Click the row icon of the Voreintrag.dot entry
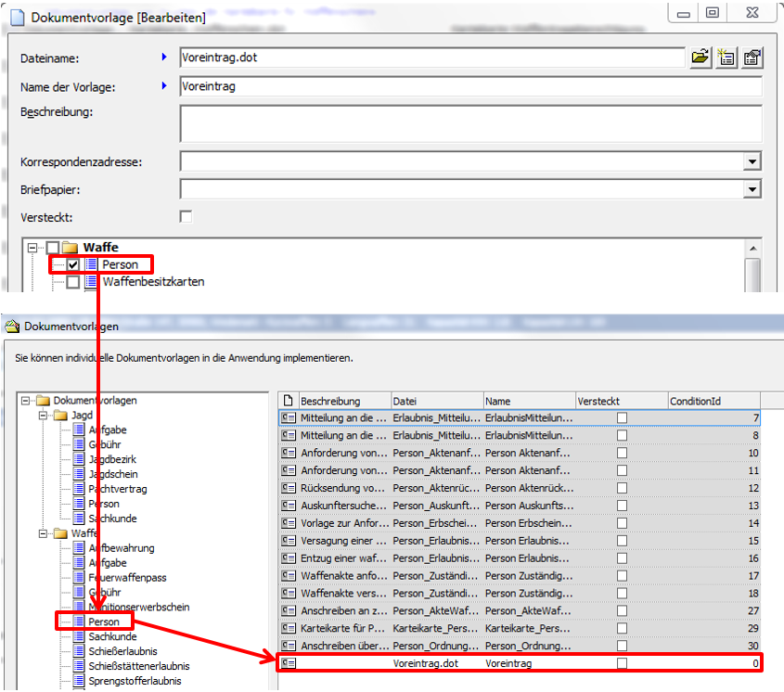Screen dimensions: 784x692 pos(289,664)
